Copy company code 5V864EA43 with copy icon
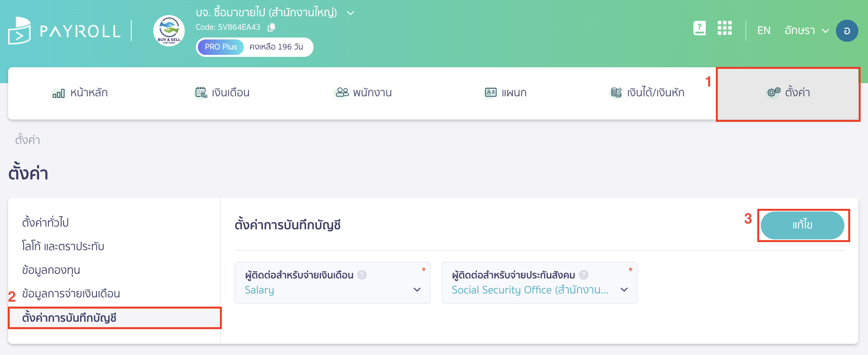 (271, 27)
